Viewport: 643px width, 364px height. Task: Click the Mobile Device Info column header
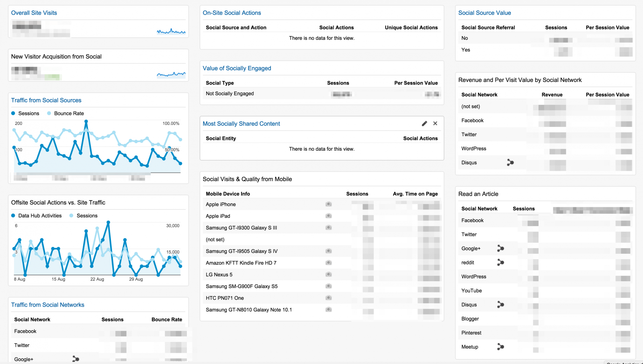(228, 194)
